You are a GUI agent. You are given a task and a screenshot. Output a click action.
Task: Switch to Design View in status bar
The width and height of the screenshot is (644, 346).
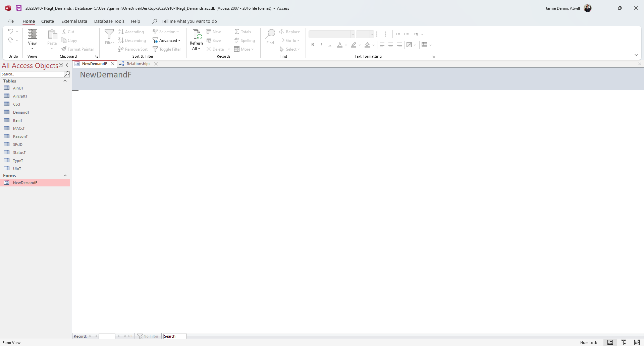(637, 343)
